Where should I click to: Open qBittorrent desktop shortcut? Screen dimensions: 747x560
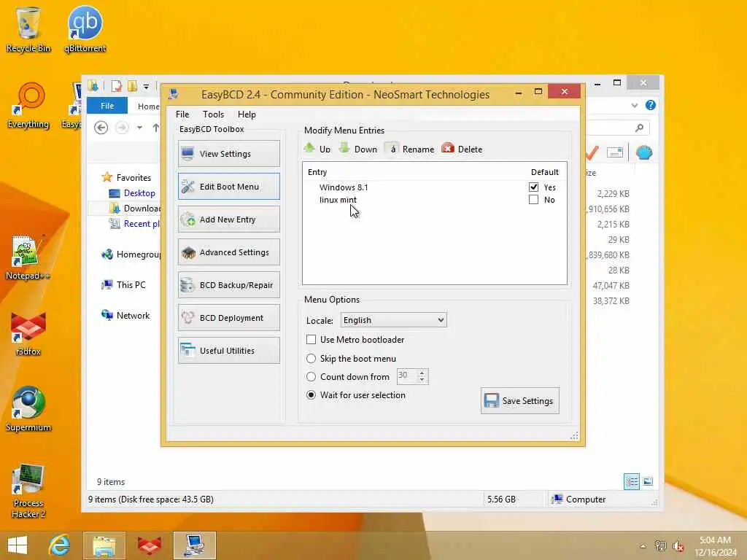click(85, 29)
